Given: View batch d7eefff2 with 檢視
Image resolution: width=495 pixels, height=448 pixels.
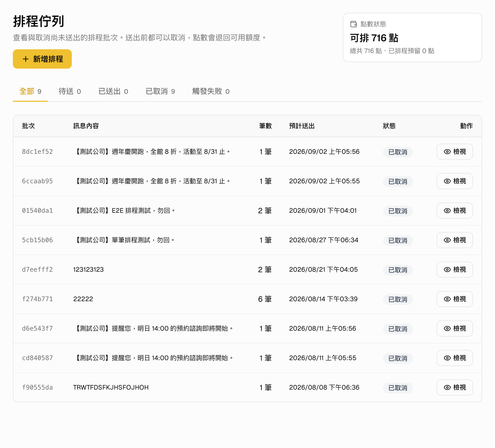Looking at the screenshot, I should (455, 270).
